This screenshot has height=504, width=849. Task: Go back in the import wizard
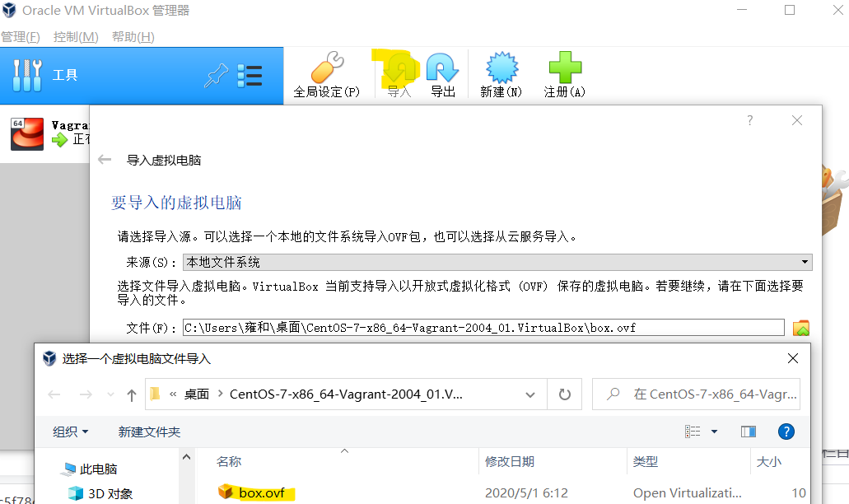tap(105, 160)
